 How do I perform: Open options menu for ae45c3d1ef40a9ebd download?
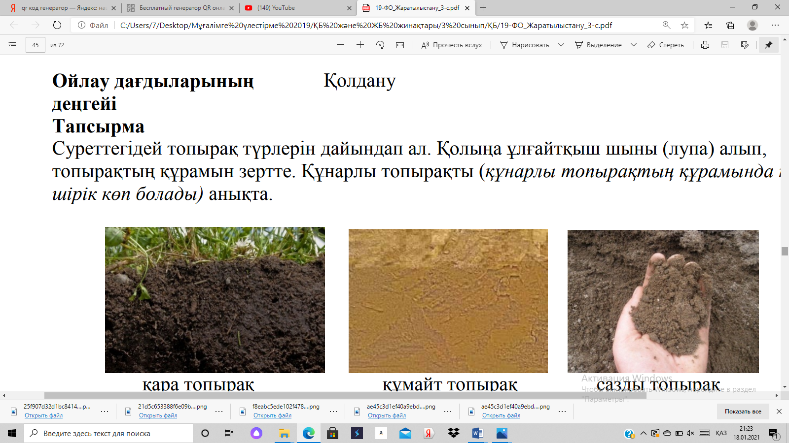coord(447,411)
